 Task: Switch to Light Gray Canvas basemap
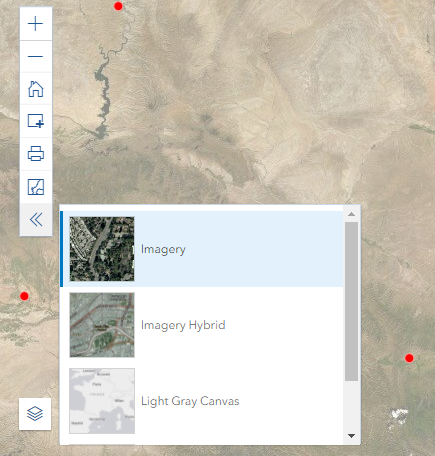[202, 401]
